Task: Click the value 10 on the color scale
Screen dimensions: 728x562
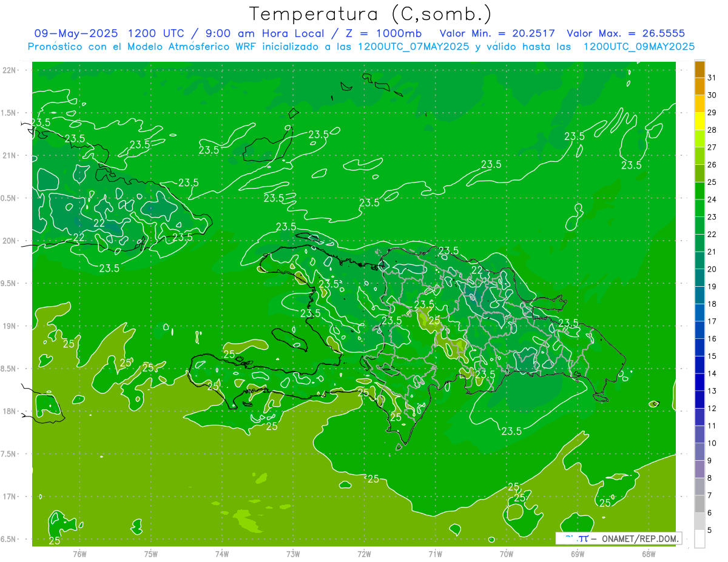Action: click(712, 443)
